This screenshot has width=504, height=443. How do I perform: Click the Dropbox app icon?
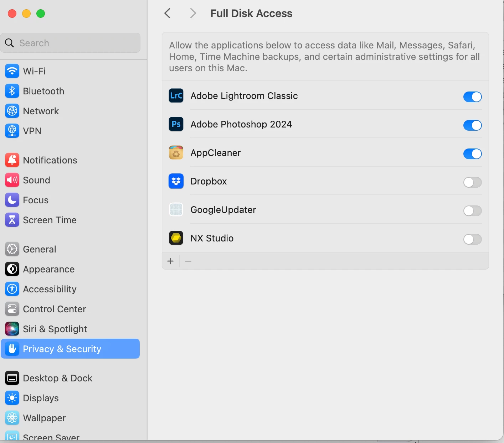click(x=176, y=181)
